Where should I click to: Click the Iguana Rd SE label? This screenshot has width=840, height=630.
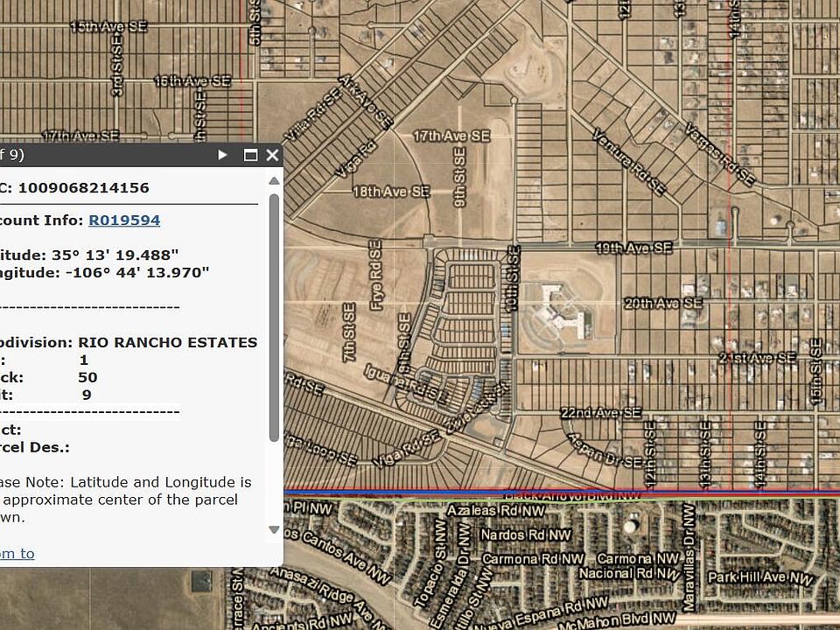pos(405,383)
